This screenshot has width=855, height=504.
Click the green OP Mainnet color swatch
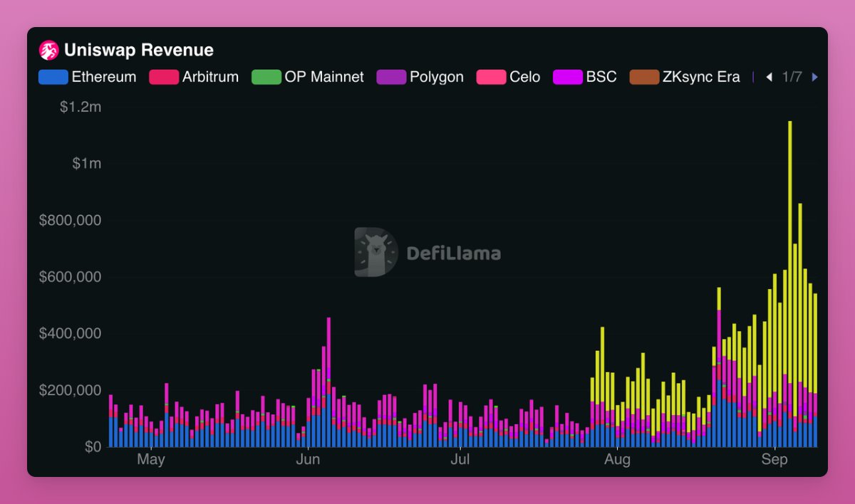click(x=266, y=77)
